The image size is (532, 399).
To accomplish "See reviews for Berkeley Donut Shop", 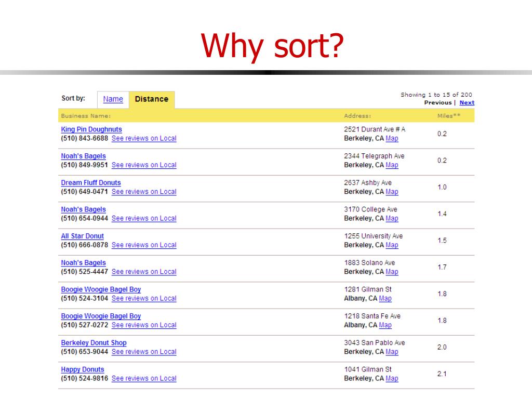I will click(144, 352).
